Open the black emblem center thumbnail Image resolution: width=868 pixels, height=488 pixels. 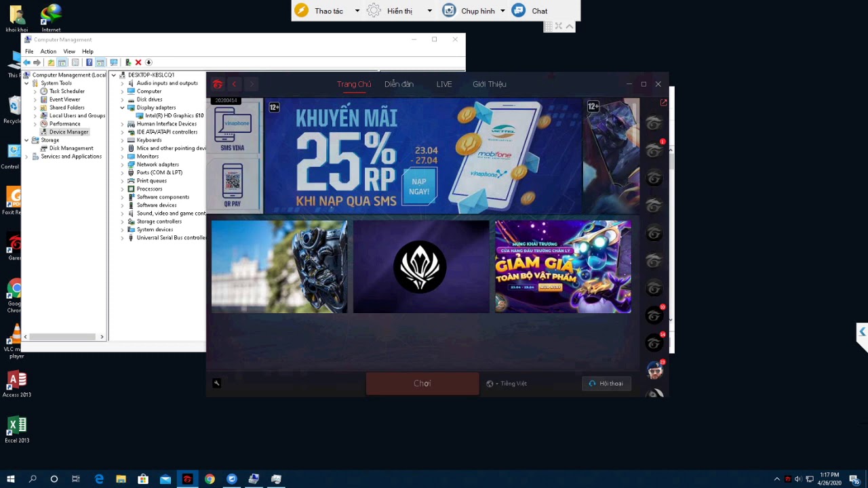[x=420, y=266]
